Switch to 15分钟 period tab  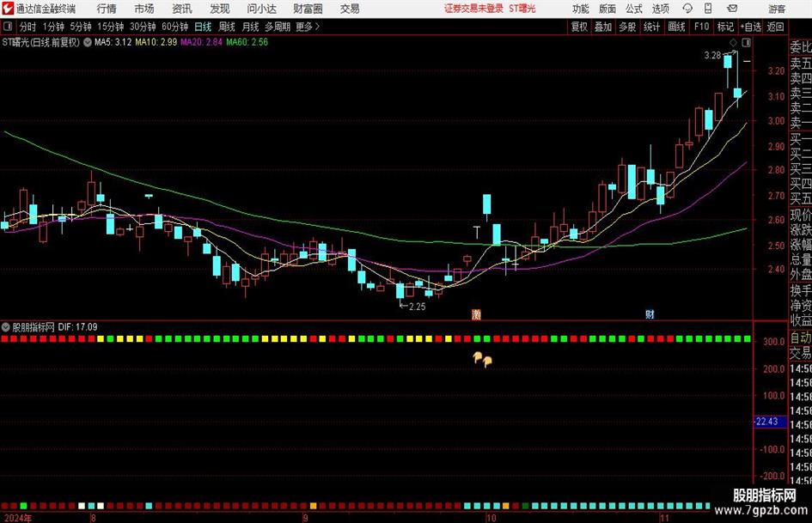(111, 27)
